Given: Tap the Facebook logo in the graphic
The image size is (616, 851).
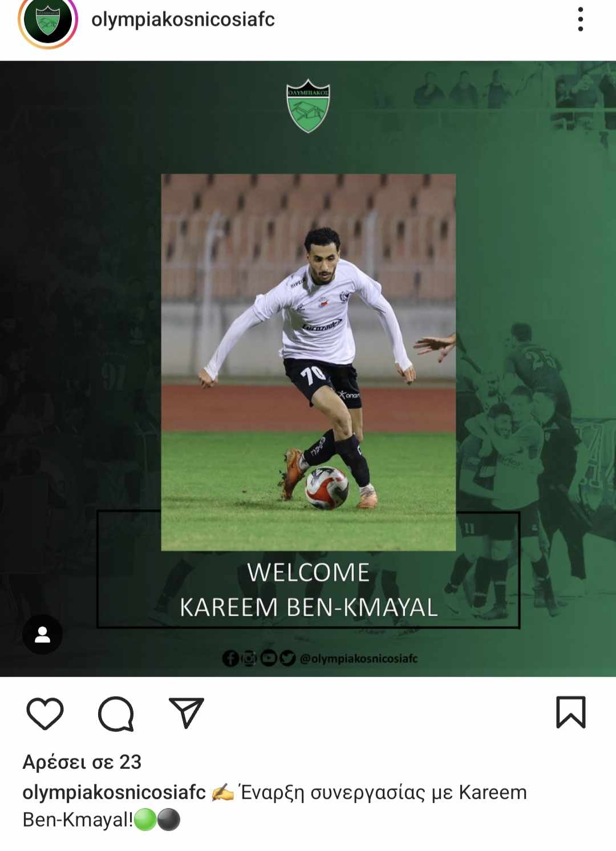Looking at the screenshot, I should pyautogui.click(x=230, y=658).
